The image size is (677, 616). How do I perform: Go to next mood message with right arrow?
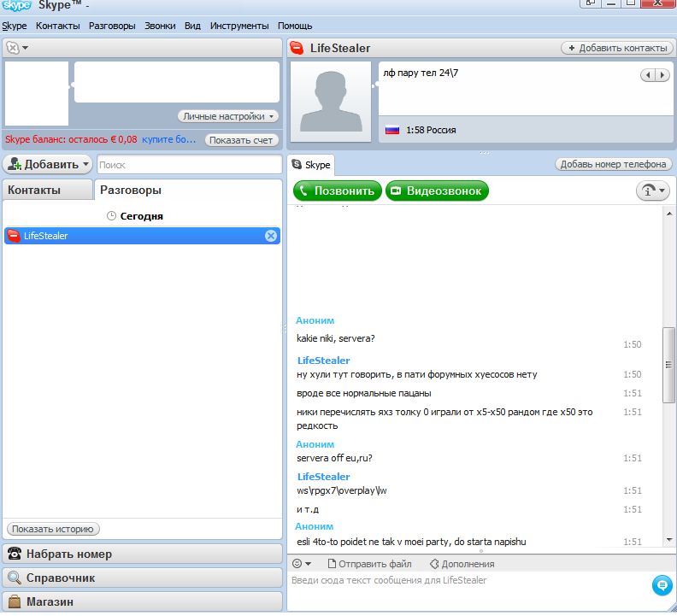coord(662,74)
